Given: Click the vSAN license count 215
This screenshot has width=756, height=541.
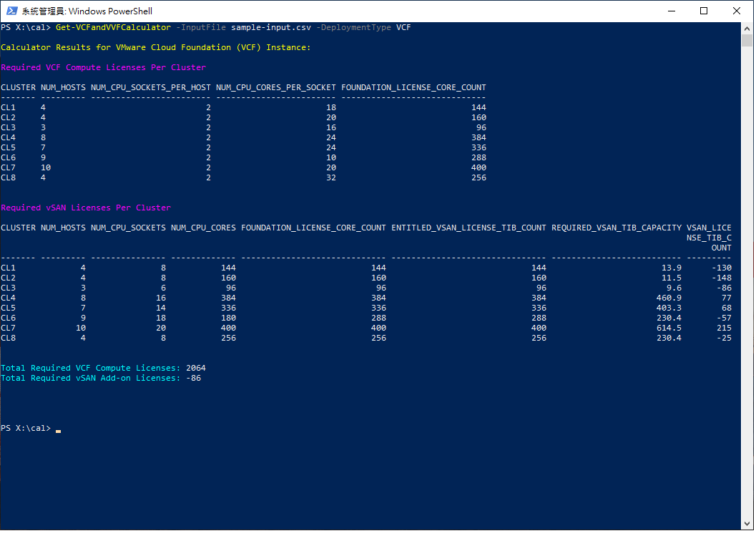Looking at the screenshot, I should click(725, 328).
